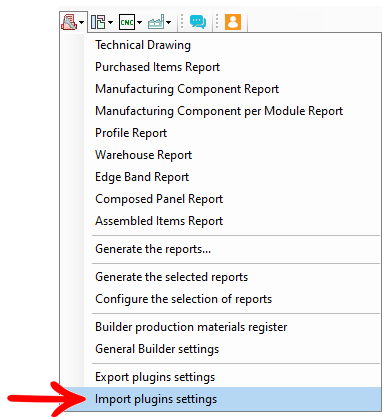Open Builder production materials register

point(191,327)
